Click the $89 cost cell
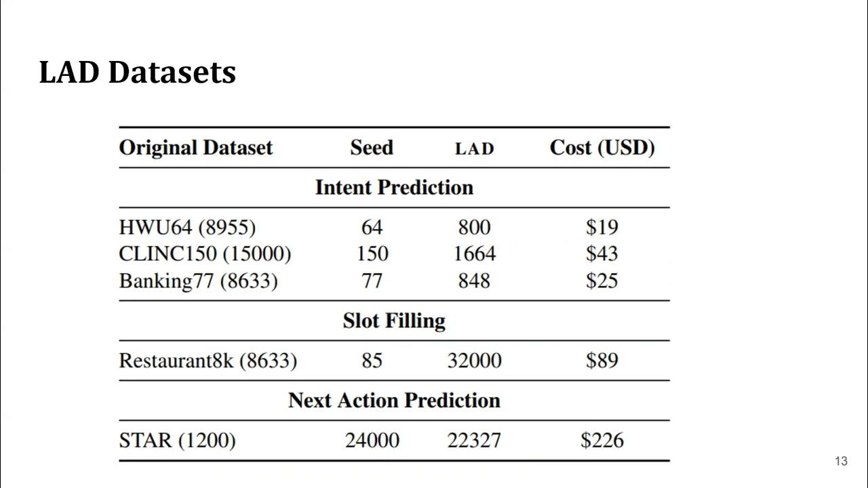 602,361
